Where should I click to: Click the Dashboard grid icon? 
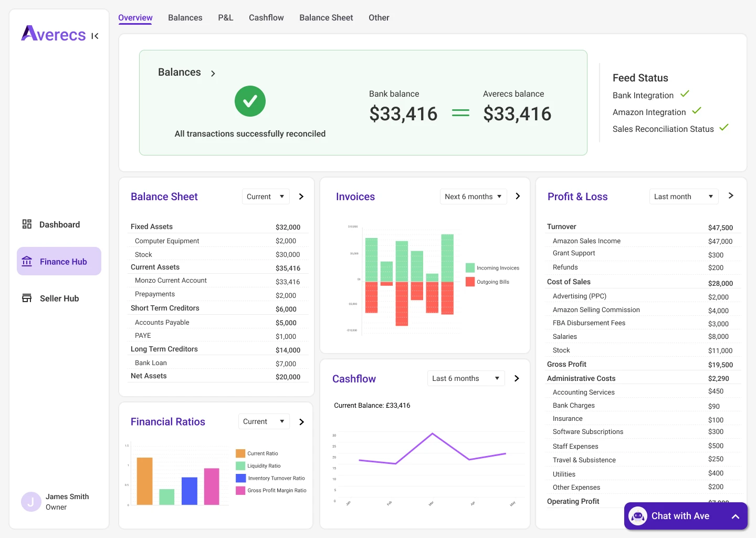(x=27, y=224)
